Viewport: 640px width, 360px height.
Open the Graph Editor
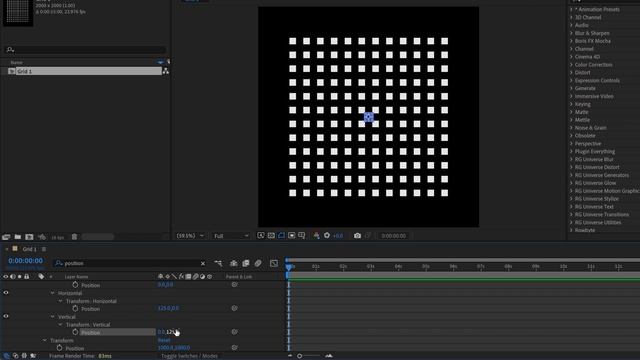click(x=274, y=264)
